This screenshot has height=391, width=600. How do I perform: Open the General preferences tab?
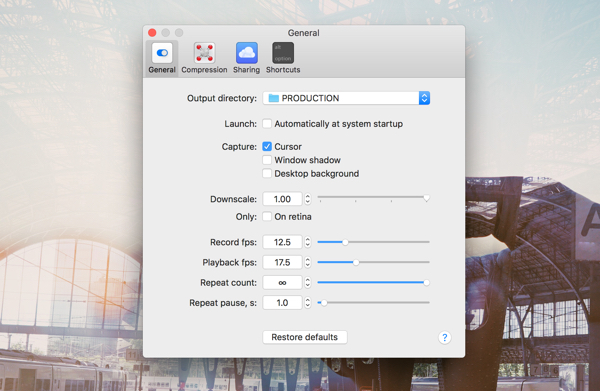coord(162,58)
